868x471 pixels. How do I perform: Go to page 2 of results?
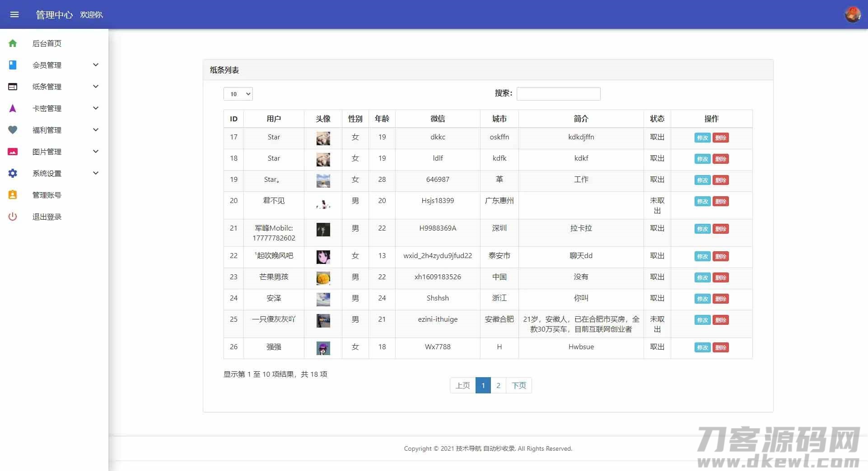[498, 385]
